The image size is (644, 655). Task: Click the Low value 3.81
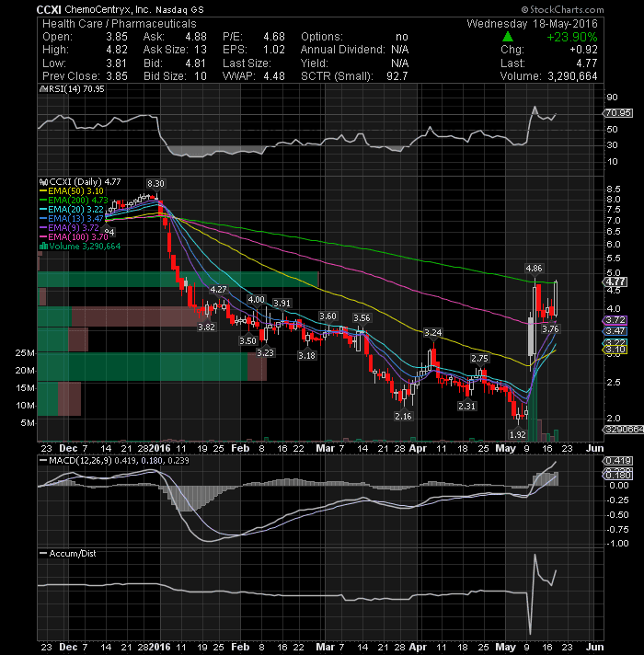point(117,63)
